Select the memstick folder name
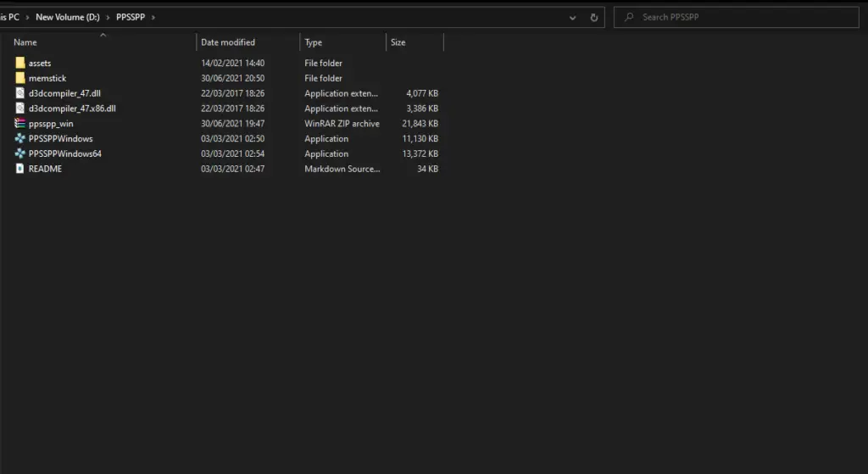The image size is (868, 474). point(47,78)
